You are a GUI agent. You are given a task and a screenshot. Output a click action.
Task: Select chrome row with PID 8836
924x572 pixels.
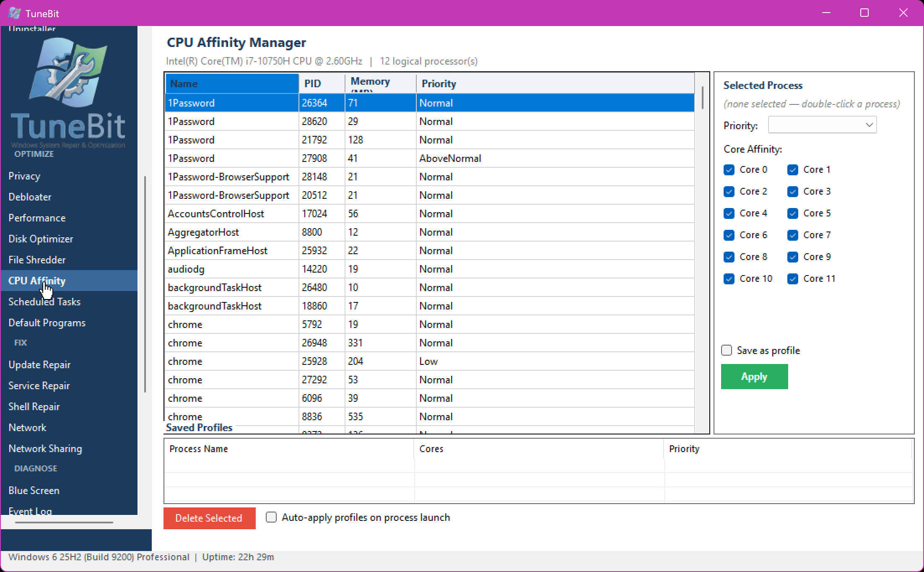point(430,416)
